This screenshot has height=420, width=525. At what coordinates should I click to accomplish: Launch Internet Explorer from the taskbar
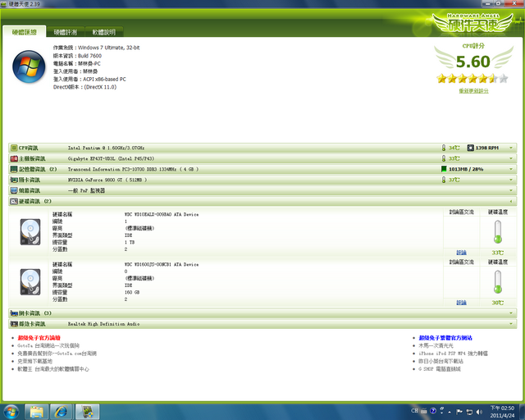(62, 412)
